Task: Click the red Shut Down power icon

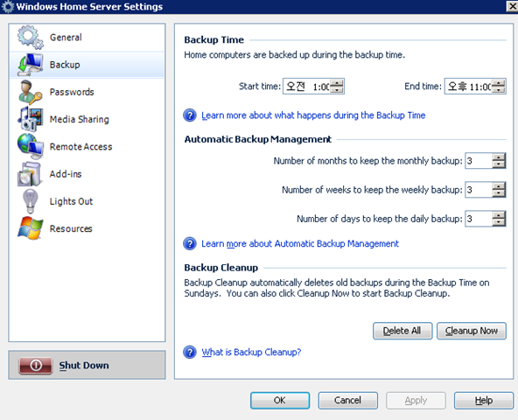Action: pos(36,366)
